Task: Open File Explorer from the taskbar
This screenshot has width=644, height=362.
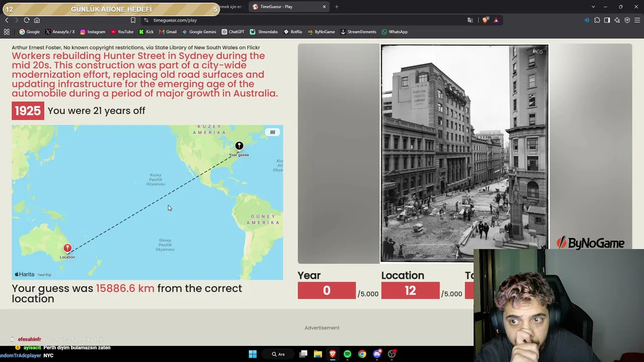Action: coord(318,354)
